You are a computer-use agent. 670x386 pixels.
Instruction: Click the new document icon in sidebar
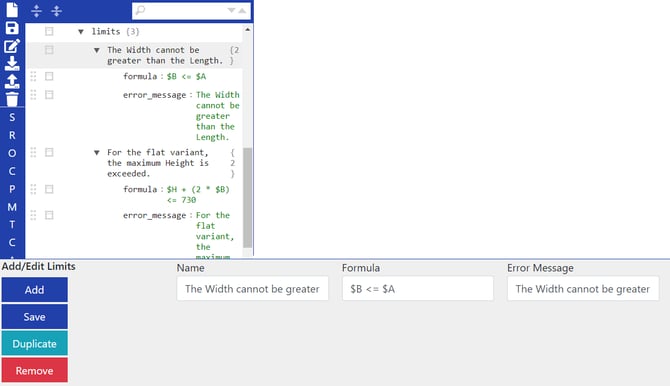tap(12, 10)
